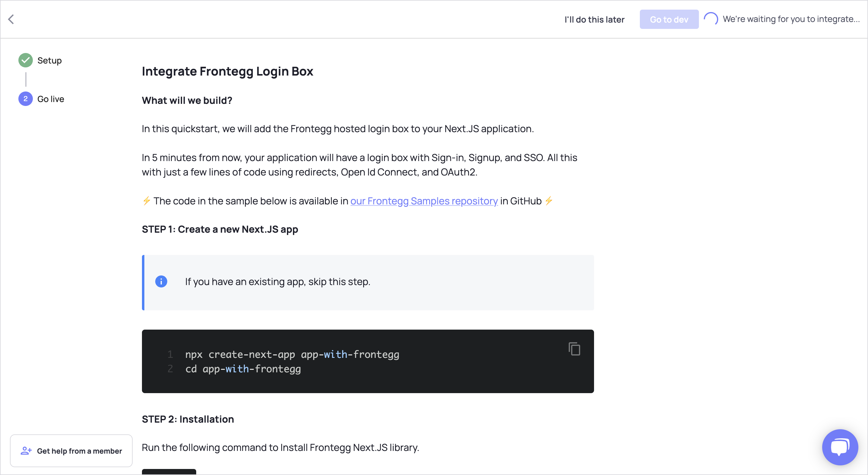
Task: Select the Setup step label
Action: click(49, 61)
